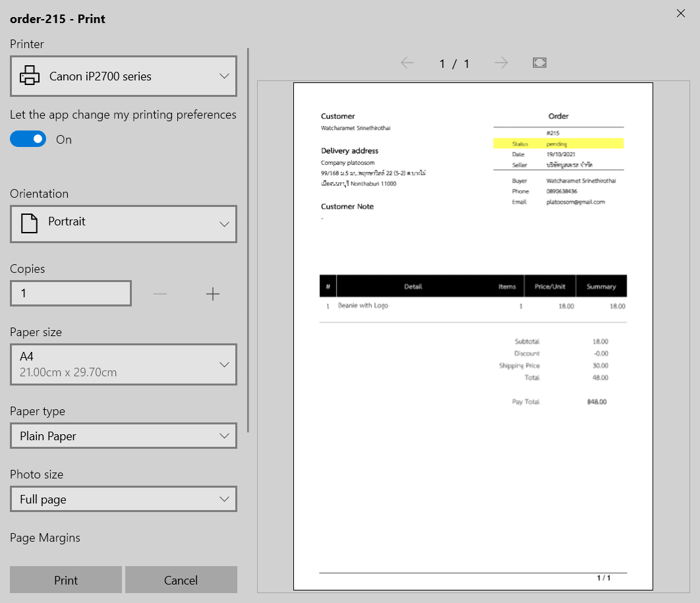Click the printer icon beside Canon iP2700
This screenshot has width=700, height=603.
[x=30, y=76]
